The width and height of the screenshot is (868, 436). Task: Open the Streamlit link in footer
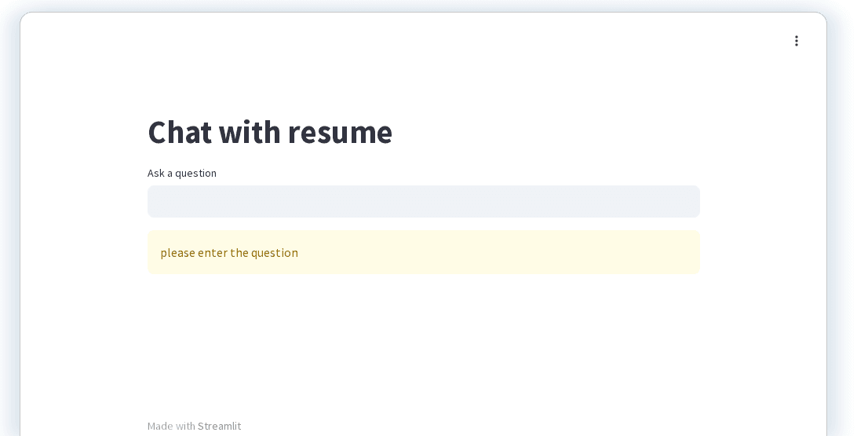219,426
